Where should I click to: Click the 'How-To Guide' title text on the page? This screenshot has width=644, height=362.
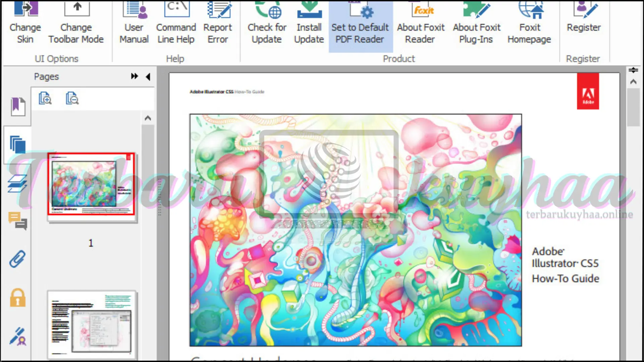click(566, 279)
